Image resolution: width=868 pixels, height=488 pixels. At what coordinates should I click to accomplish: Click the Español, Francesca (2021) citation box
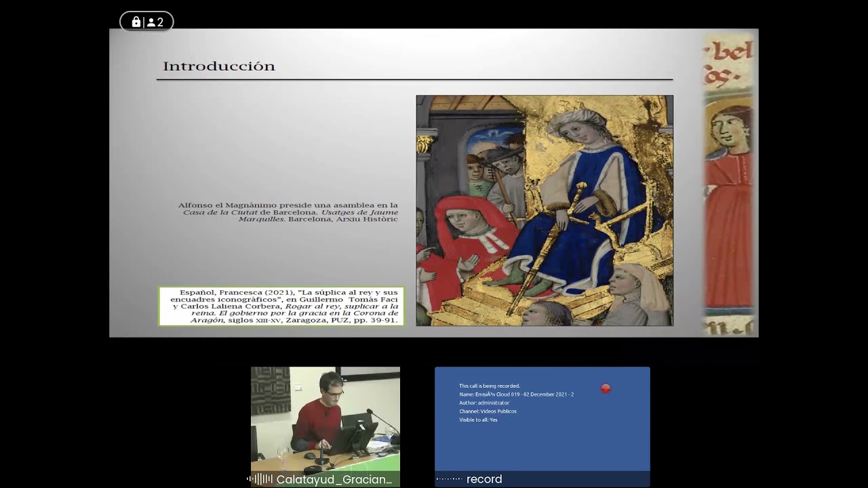click(281, 306)
